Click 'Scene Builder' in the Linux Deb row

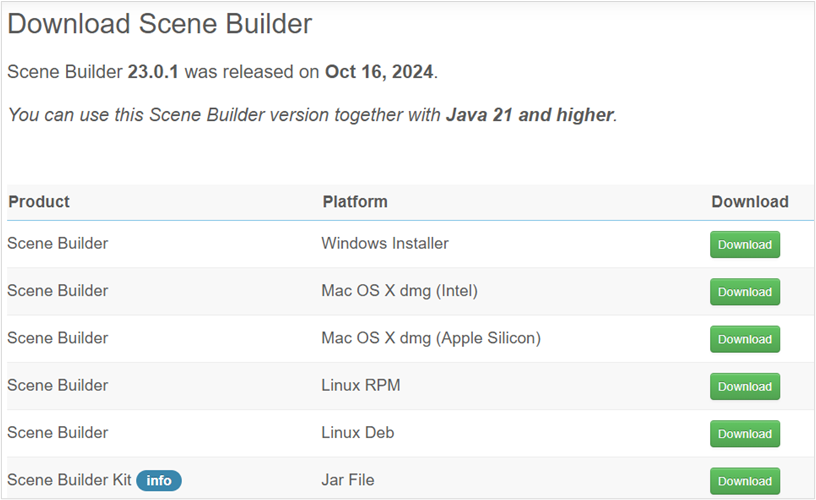(58, 433)
